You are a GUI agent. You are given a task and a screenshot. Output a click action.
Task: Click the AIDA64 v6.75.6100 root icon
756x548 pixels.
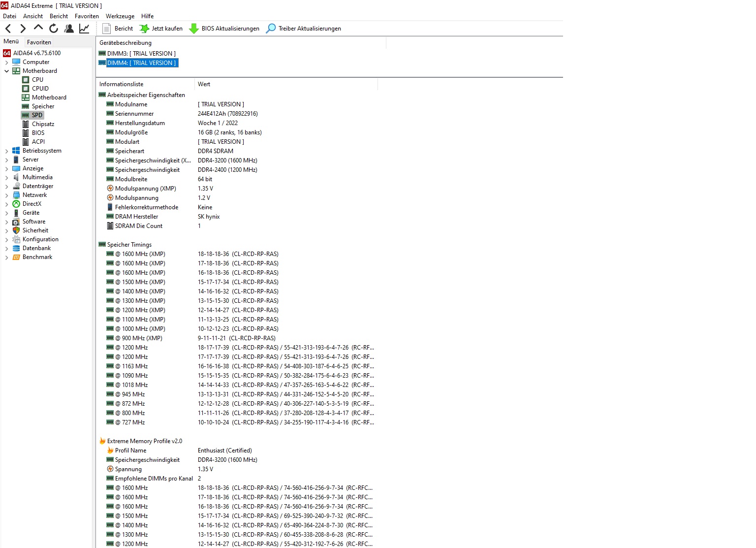[x=7, y=53]
